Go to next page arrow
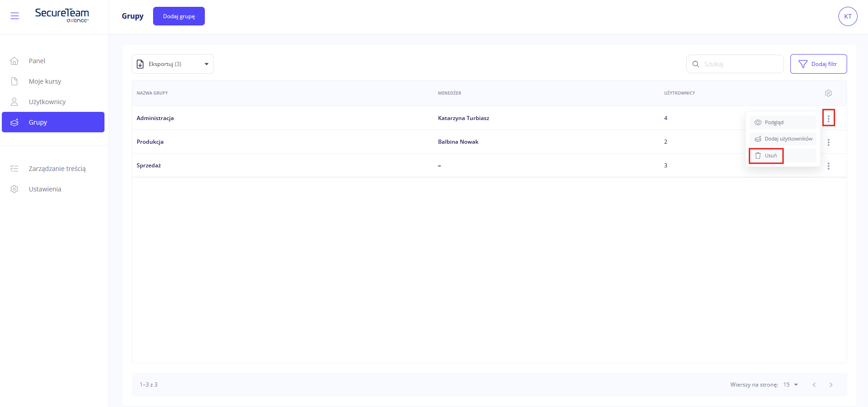Screen dimensions: 868x407 pos(831,385)
